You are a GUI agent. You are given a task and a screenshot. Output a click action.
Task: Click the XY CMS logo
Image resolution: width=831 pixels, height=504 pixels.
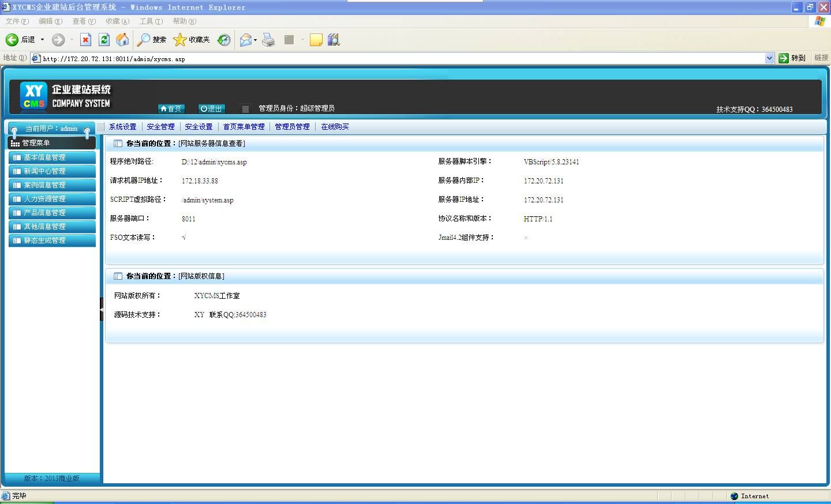33,96
